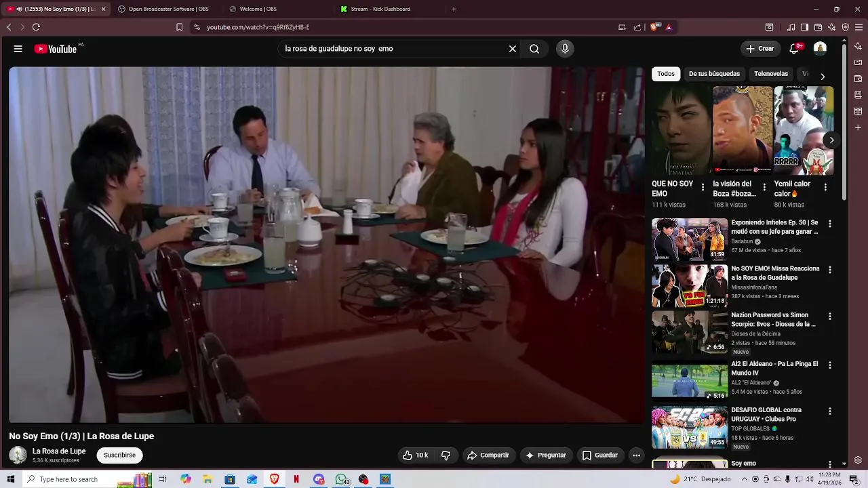Open Brave Wallet icon
This screenshot has height=488, width=868.
818,27
